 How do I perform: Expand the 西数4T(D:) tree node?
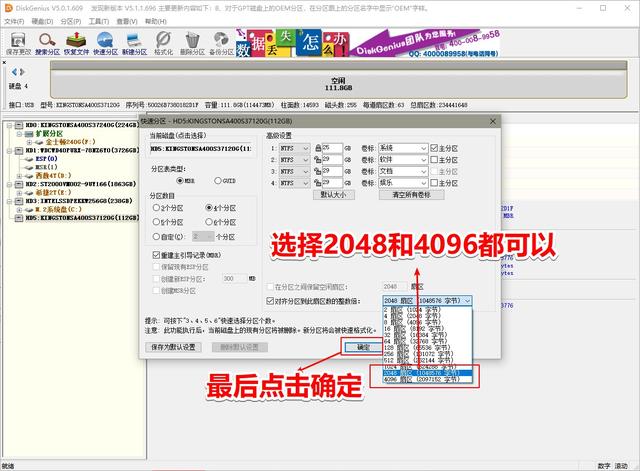click(x=19, y=176)
